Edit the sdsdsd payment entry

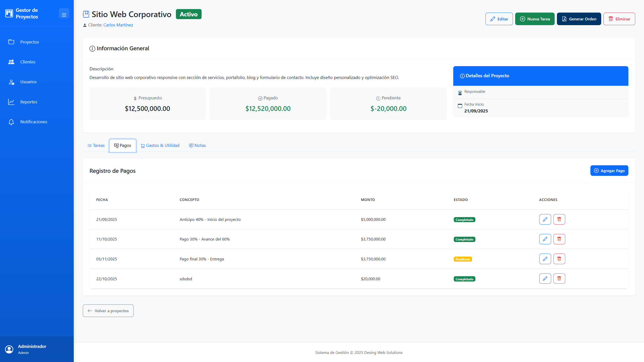click(x=545, y=278)
